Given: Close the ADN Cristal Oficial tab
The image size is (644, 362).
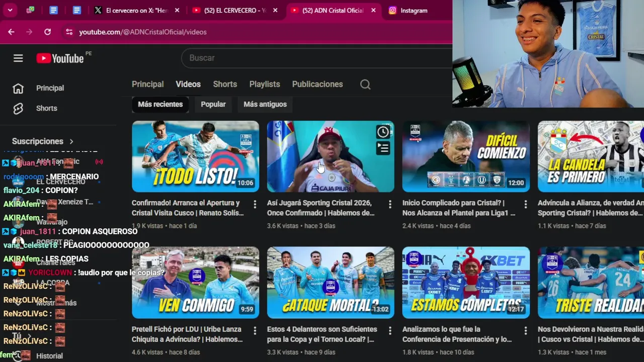Looking at the screenshot, I should (373, 10).
